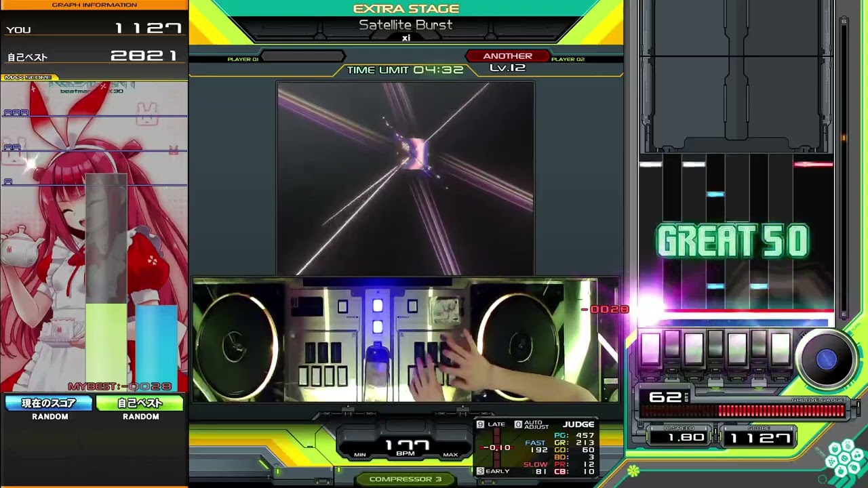
Task: Click the 177 BPM display
Action: coord(408,447)
